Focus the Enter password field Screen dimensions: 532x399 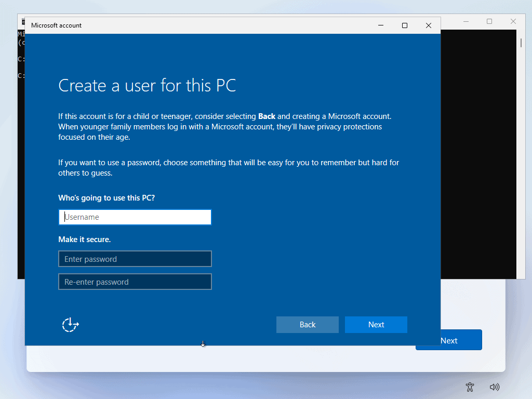point(135,259)
